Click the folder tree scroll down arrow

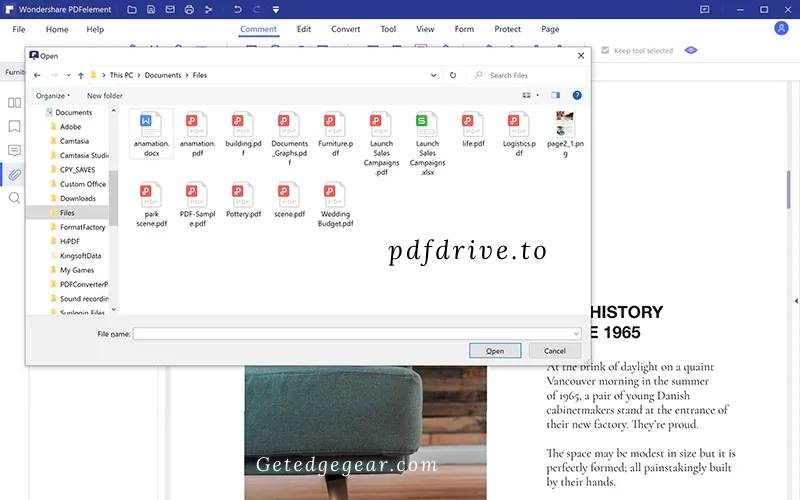point(113,310)
